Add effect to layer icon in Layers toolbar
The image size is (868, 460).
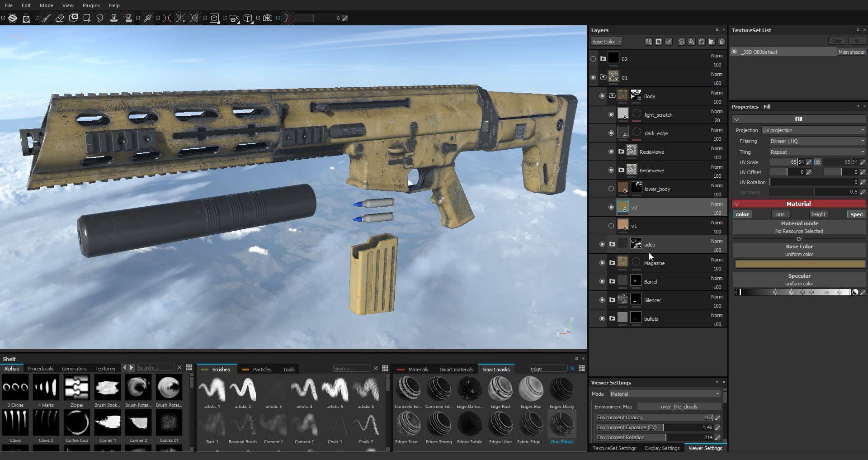(649, 42)
